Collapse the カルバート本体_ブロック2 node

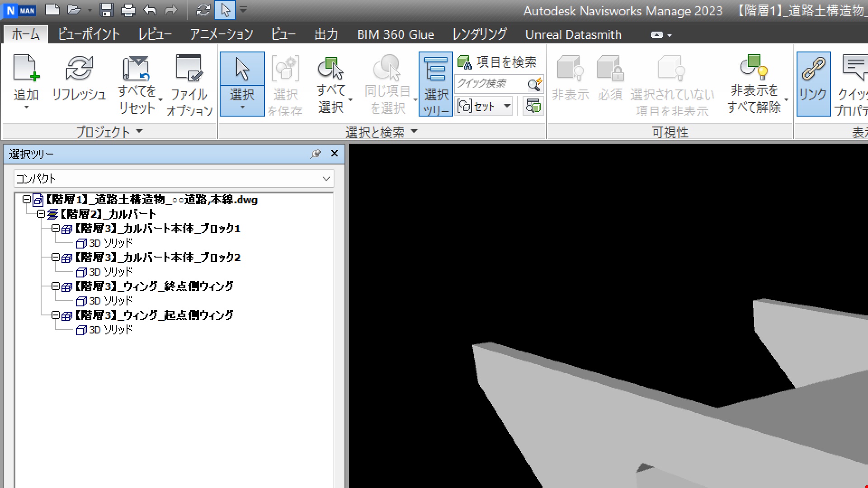(x=55, y=257)
